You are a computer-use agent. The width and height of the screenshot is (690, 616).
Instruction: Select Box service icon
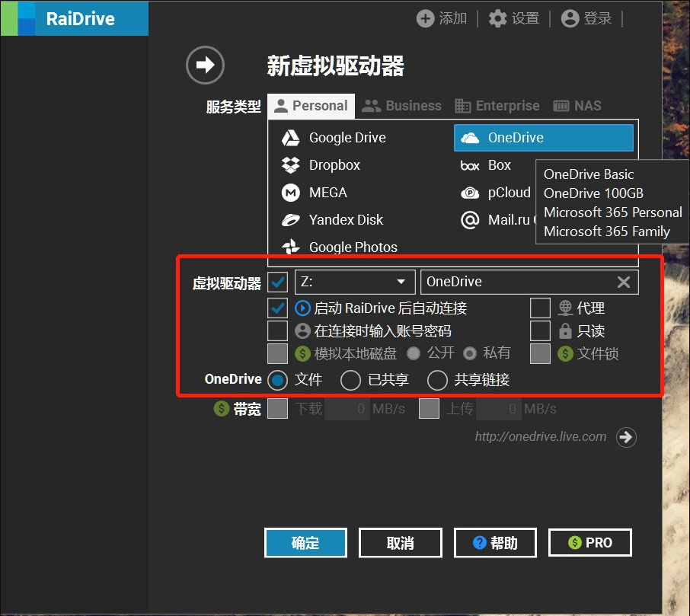click(x=470, y=166)
